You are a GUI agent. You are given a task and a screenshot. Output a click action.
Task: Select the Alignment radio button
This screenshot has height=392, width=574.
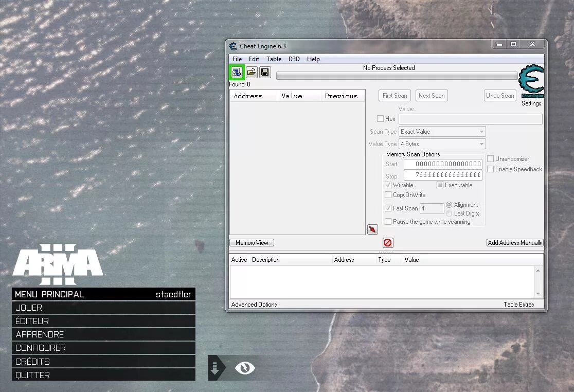click(449, 205)
